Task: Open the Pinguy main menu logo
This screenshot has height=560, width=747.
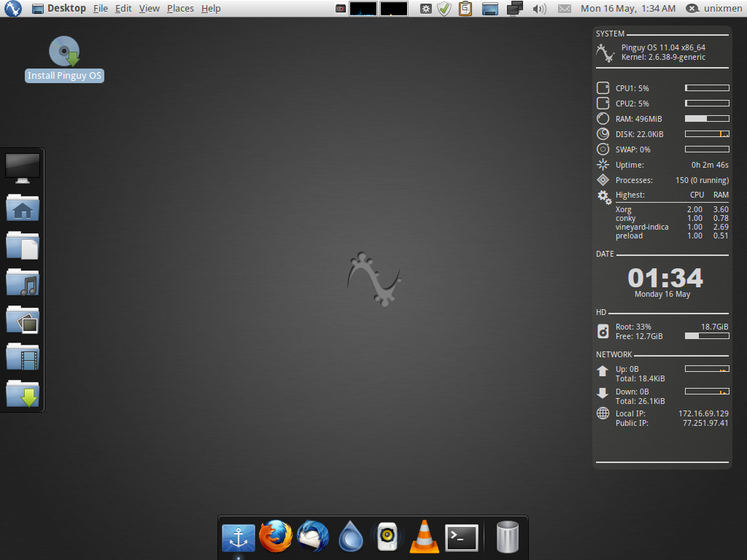Action: pyautogui.click(x=13, y=8)
